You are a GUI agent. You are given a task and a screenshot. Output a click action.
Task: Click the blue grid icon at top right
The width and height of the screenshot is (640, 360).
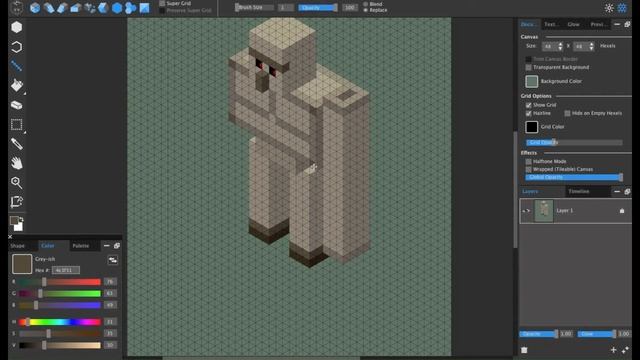click(622, 8)
